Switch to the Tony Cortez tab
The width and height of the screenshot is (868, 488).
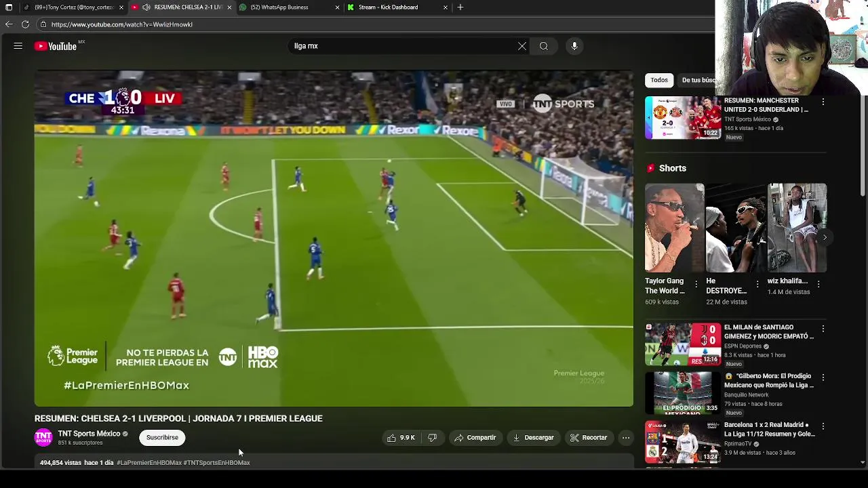pyautogui.click(x=75, y=7)
